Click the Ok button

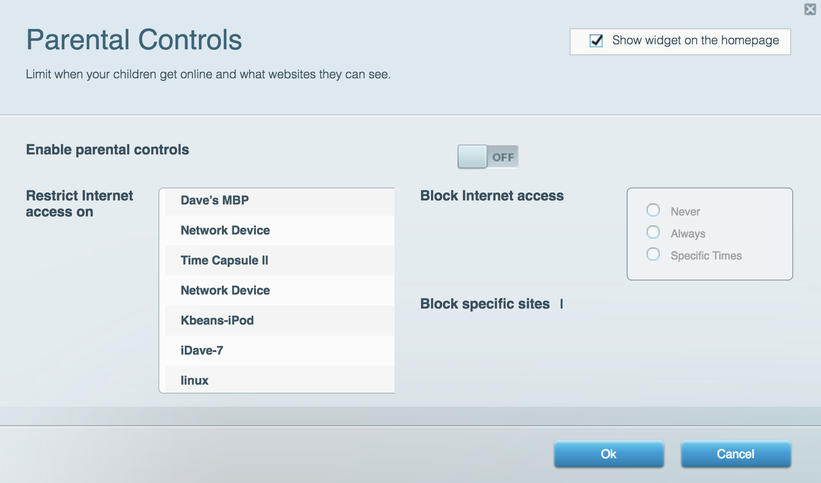(609, 454)
